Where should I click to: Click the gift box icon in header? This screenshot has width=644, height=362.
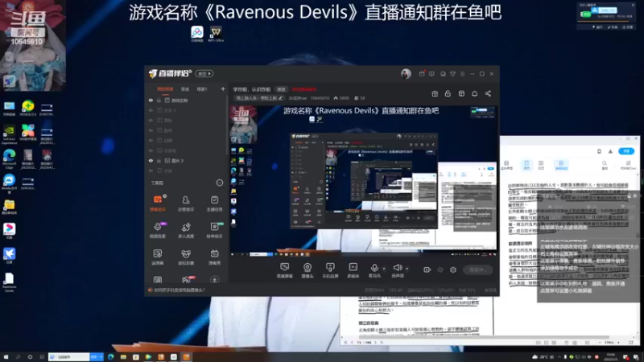435,93
